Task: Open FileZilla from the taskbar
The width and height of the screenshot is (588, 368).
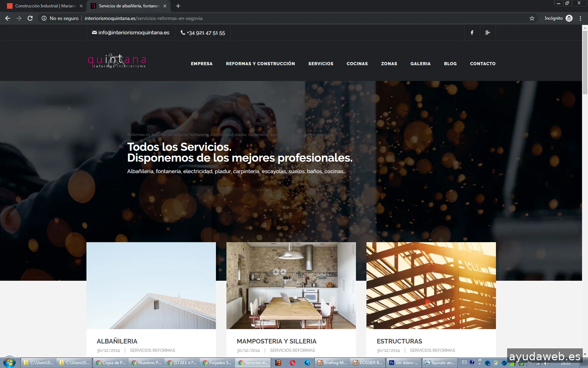Action: point(278,363)
